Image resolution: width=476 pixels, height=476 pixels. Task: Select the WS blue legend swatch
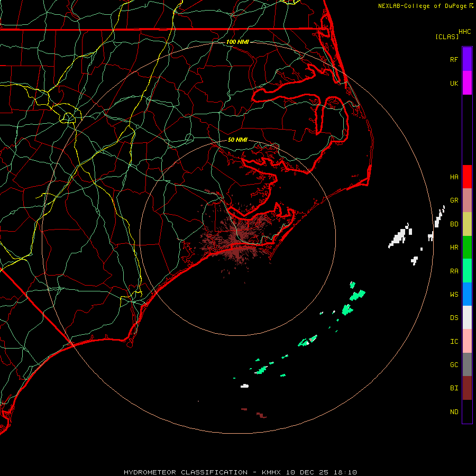[467, 294]
